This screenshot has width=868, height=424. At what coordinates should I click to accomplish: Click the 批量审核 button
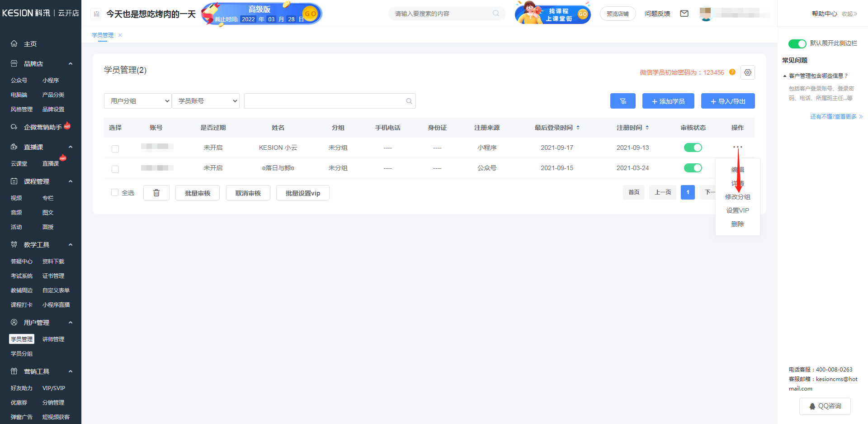point(198,193)
